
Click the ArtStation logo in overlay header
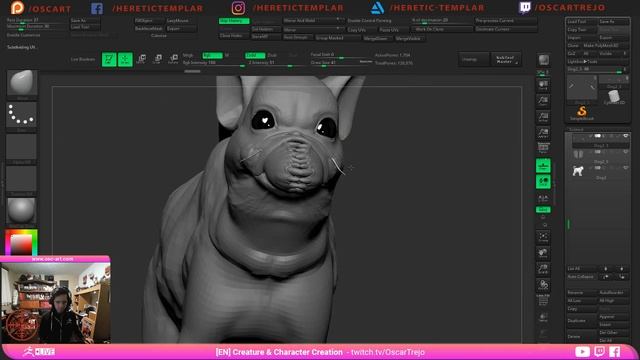tap(378, 8)
